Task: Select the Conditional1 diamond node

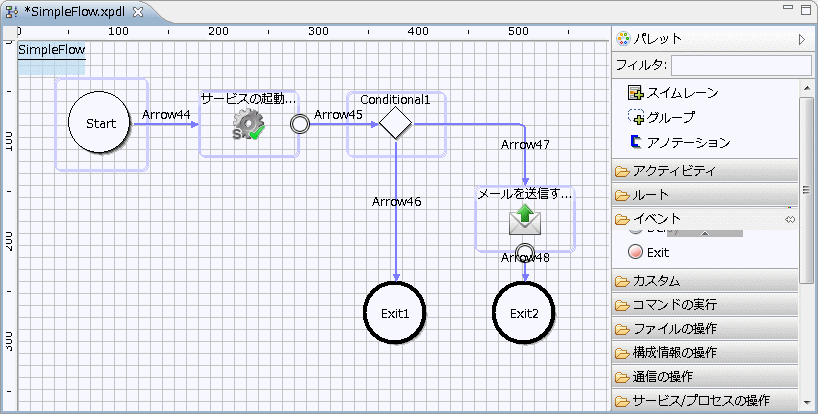Action: tap(395, 124)
